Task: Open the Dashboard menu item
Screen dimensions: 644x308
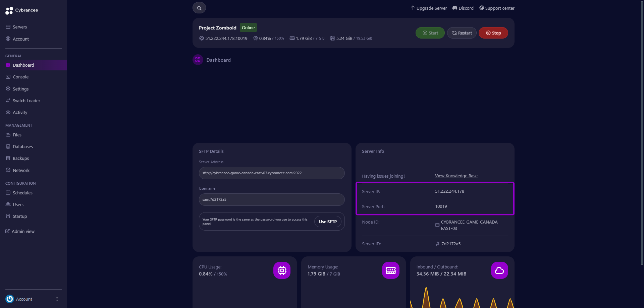Action: point(23,65)
